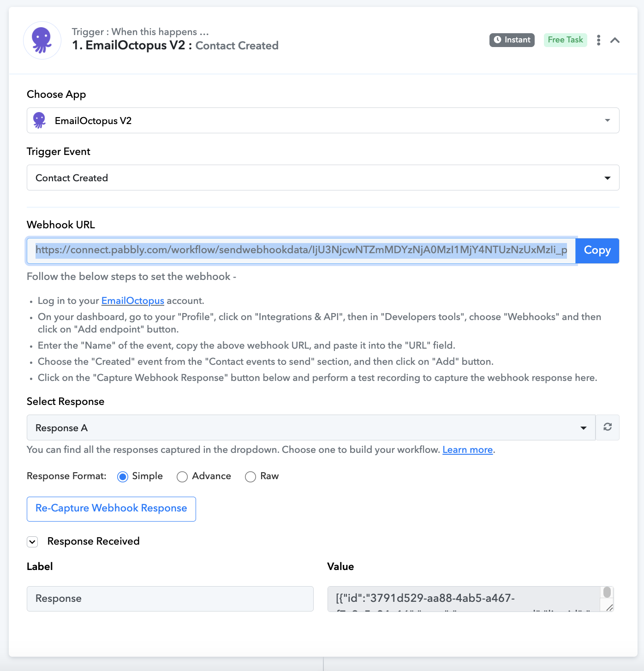Collapse the trigger step with the chevron

coord(614,40)
